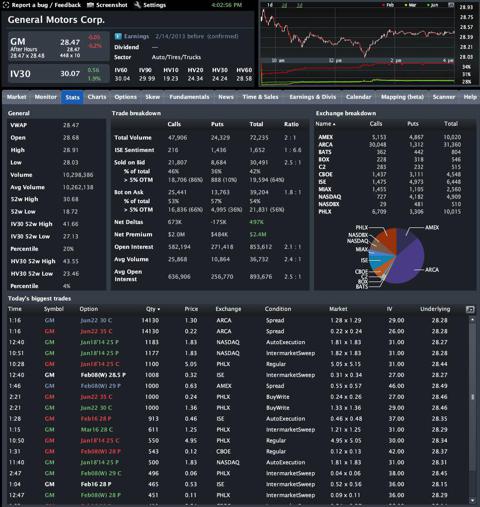Screen dimensions: 480x507
Task: Click the Feb08(W) 29 C option
Action: (101, 473)
